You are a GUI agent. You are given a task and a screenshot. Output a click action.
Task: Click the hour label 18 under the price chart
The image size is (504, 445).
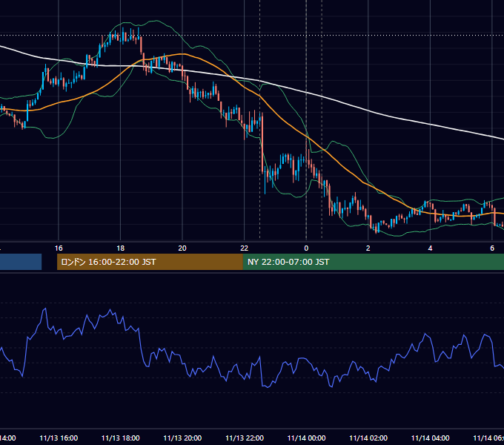point(121,248)
